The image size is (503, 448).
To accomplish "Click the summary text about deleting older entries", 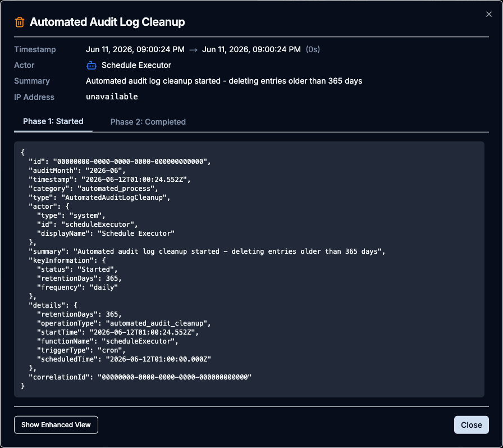I will coord(224,81).
